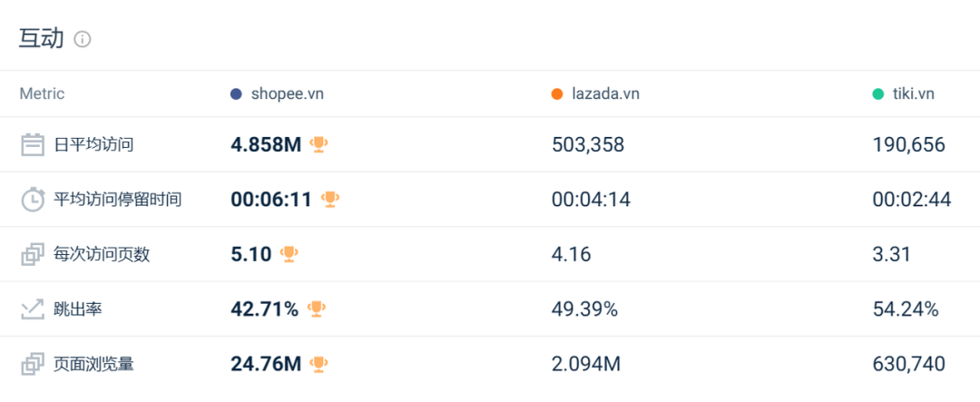
Task: Select lazada.vn daily visits value 503,358
Action: click(587, 144)
